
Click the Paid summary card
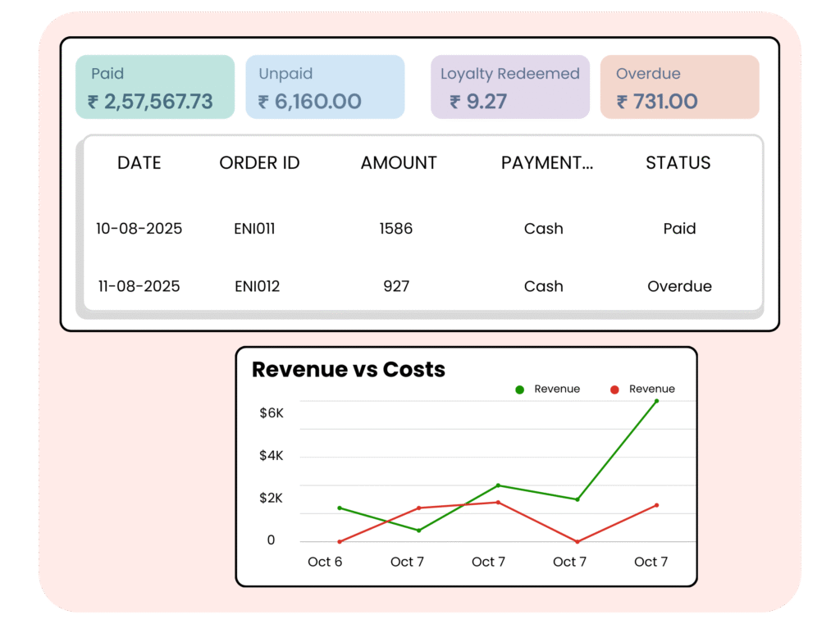pyautogui.click(x=155, y=87)
